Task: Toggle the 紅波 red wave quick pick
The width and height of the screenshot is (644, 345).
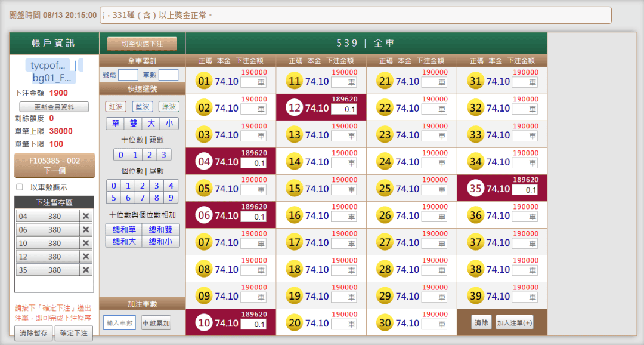Action: (116, 107)
